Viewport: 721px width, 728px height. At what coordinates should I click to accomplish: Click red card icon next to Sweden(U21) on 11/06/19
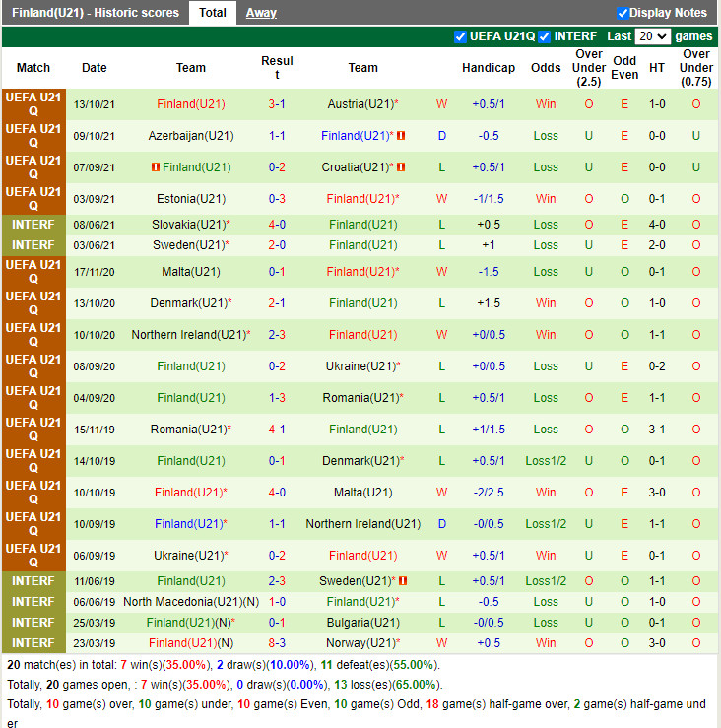coord(403,581)
